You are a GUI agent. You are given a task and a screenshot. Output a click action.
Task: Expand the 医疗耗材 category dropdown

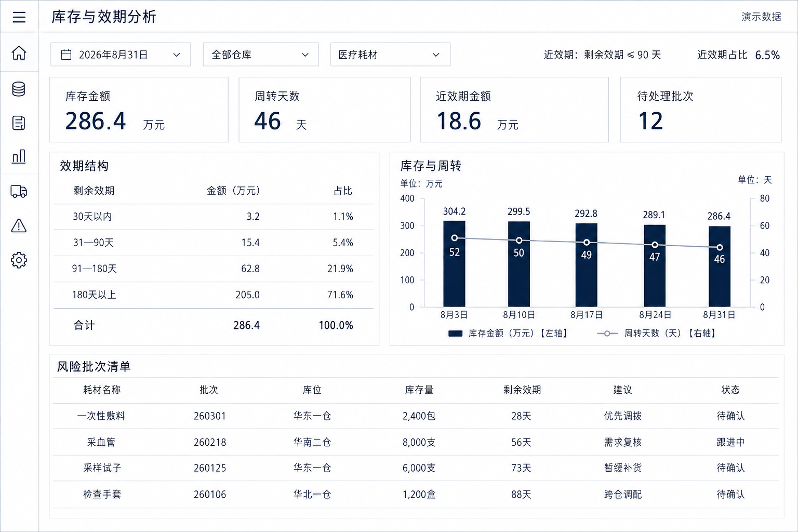tap(390, 55)
